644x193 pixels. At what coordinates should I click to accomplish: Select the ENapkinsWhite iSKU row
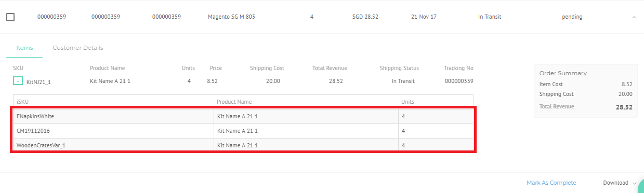point(243,116)
